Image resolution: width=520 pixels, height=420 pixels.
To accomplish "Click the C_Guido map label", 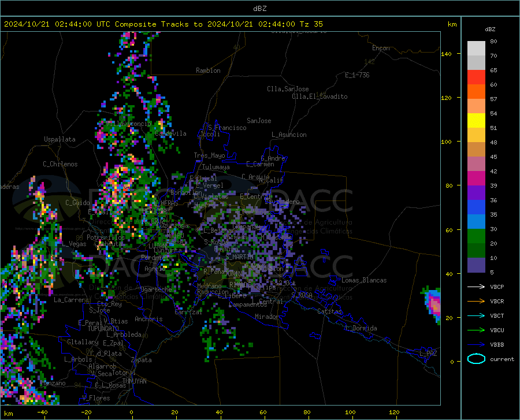I will click(x=77, y=203).
